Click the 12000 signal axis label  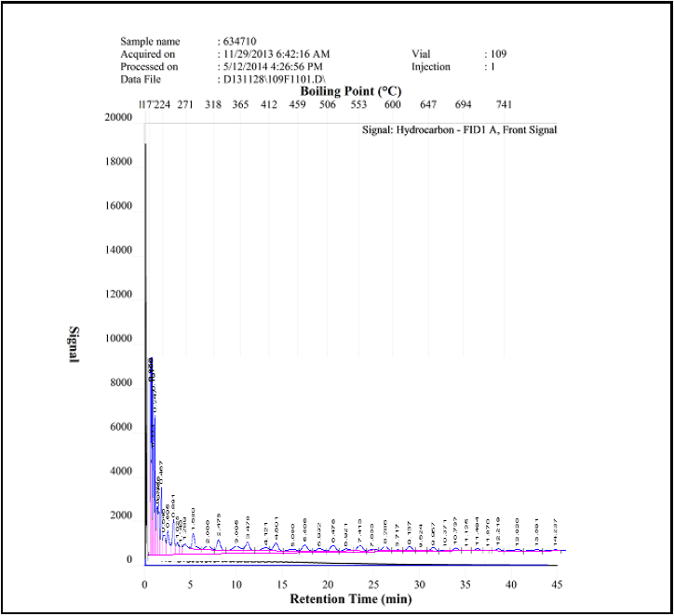click(118, 294)
